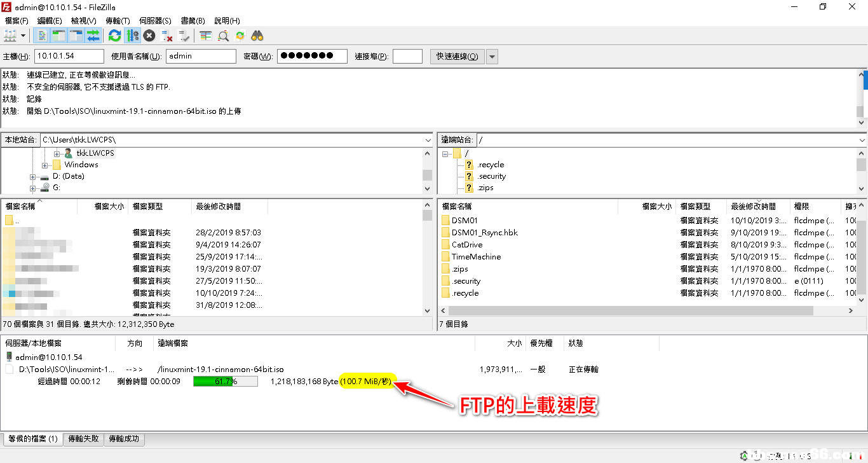Screen dimensions: 868x463
Task: Switch to the 傳輸成功 tab
Action: coord(124,439)
